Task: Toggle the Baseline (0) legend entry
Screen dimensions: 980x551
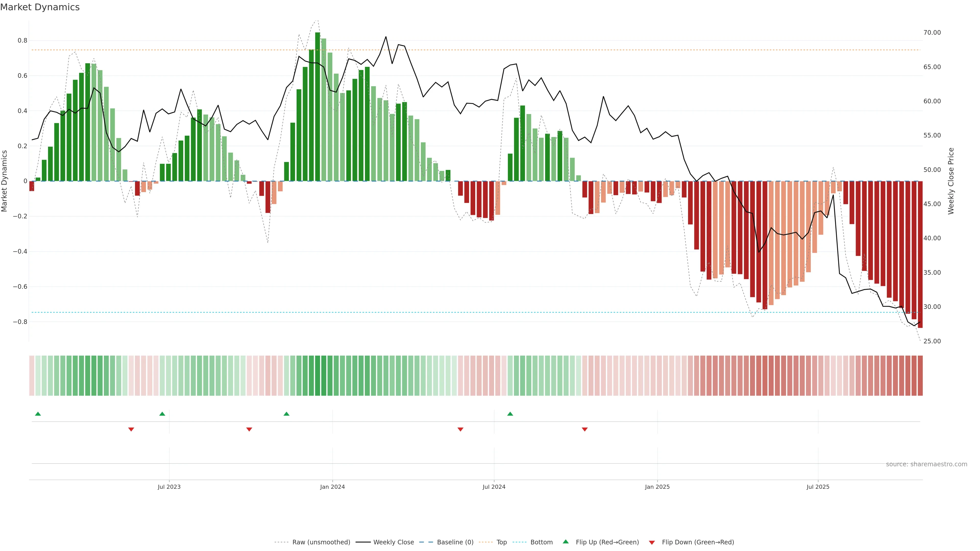Action: pos(455,542)
